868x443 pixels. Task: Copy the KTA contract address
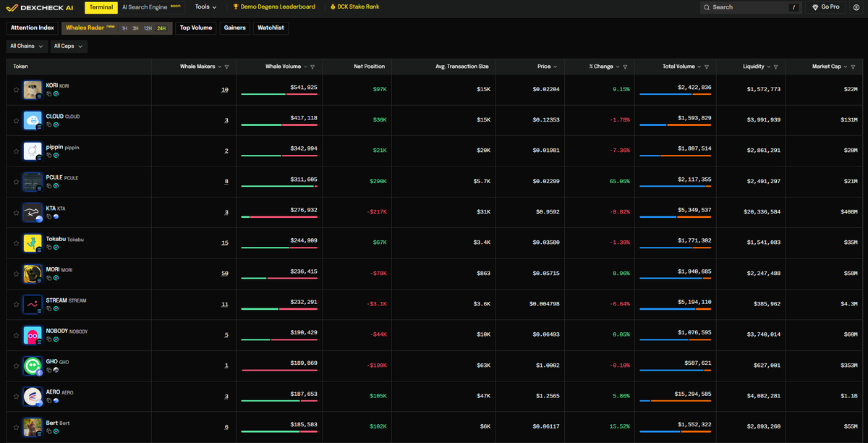coord(49,216)
